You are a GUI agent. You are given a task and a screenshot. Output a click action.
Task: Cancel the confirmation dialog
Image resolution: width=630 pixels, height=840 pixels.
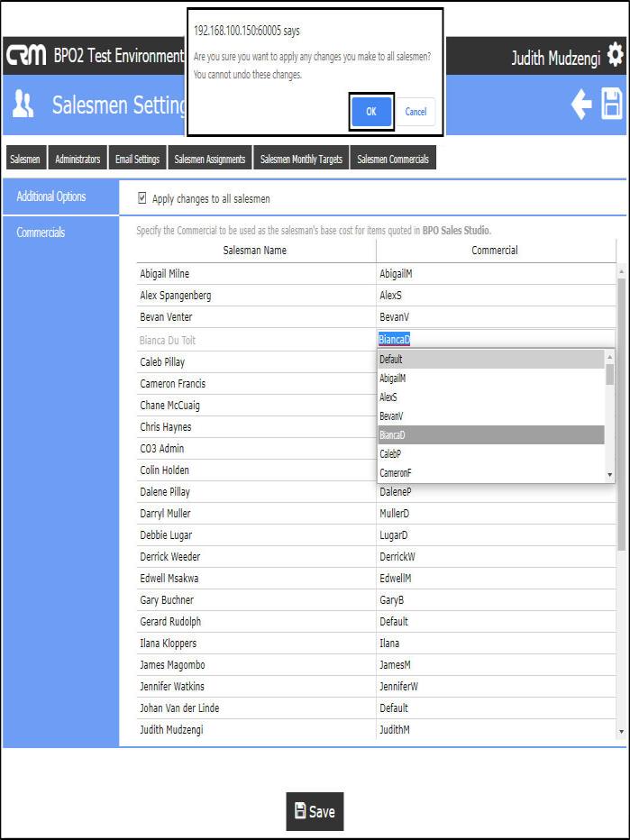coord(415,112)
